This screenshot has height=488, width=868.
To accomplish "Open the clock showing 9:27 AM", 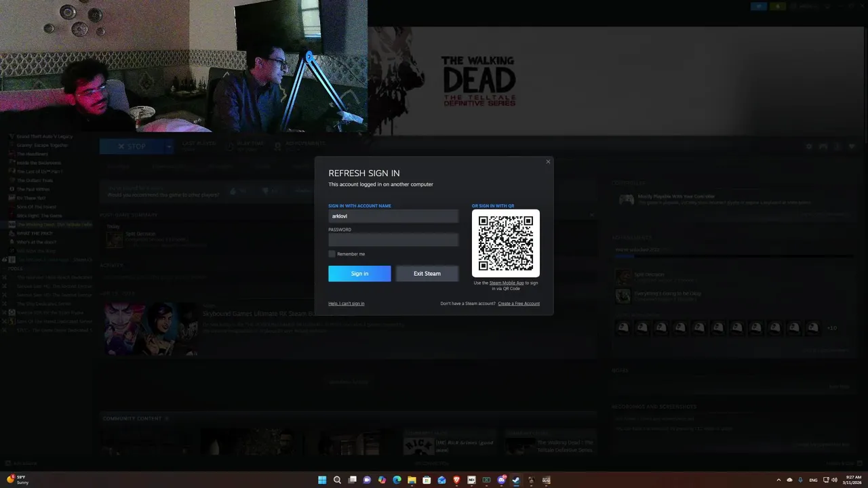I will (x=851, y=480).
